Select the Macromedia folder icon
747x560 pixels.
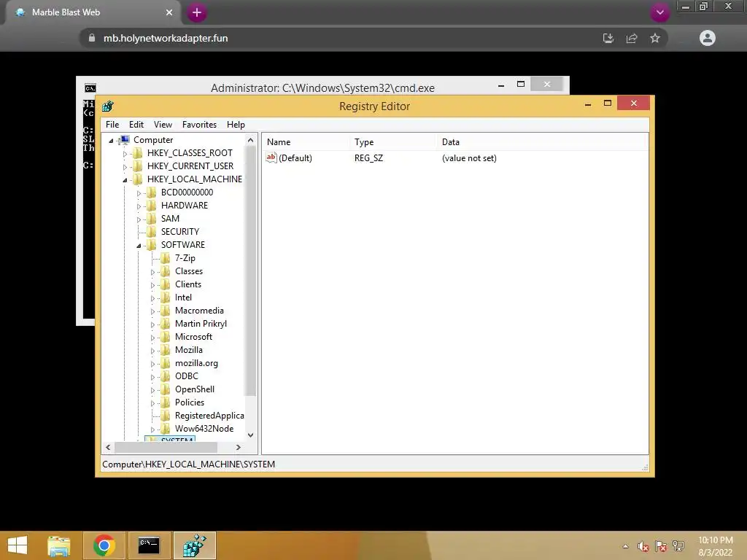click(x=166, y=311)
